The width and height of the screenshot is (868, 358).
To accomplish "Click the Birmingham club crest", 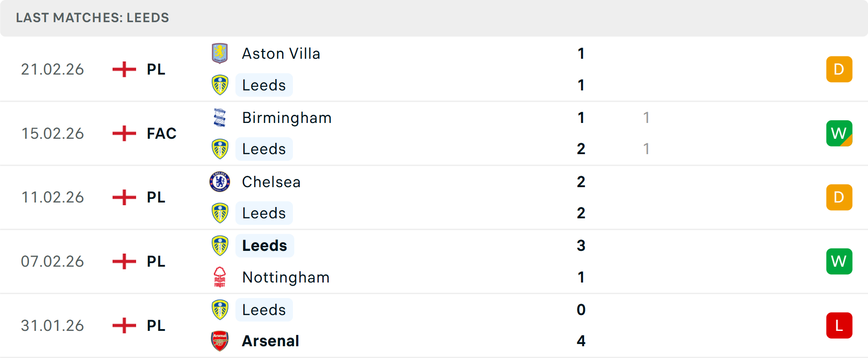I will [x=220, y=118].
